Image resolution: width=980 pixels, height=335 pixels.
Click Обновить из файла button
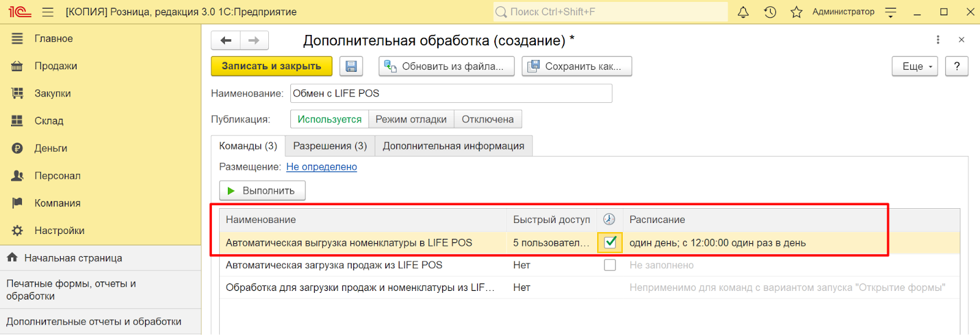click(x=447, y=66)
